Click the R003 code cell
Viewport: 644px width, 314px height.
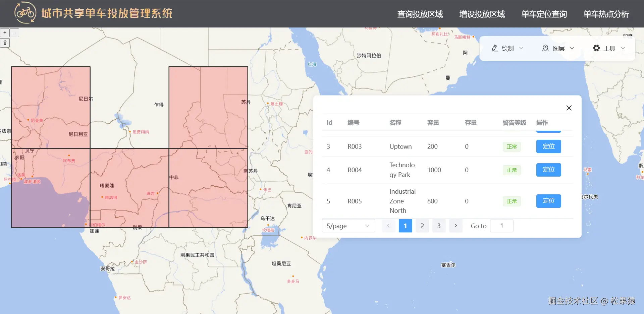[355, 146]
